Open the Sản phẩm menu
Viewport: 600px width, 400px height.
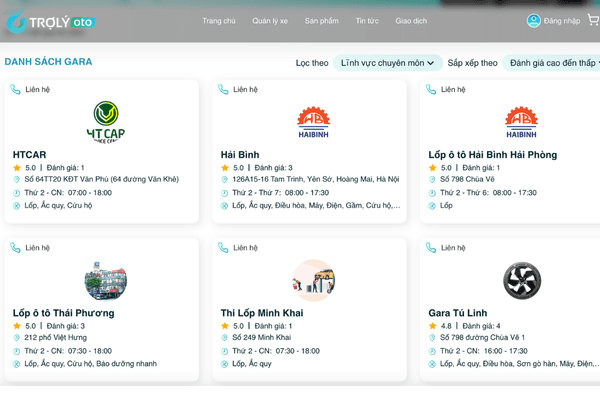[321, 21]
